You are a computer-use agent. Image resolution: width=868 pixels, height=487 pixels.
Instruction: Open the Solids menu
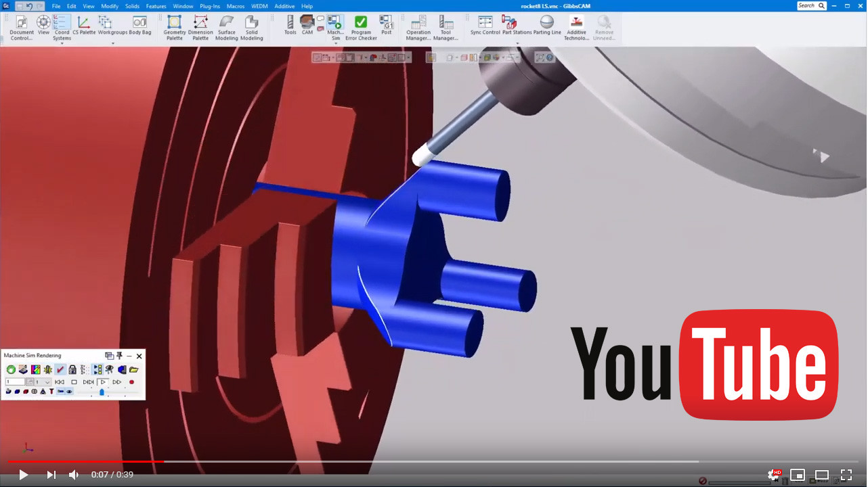coord(132,6)
